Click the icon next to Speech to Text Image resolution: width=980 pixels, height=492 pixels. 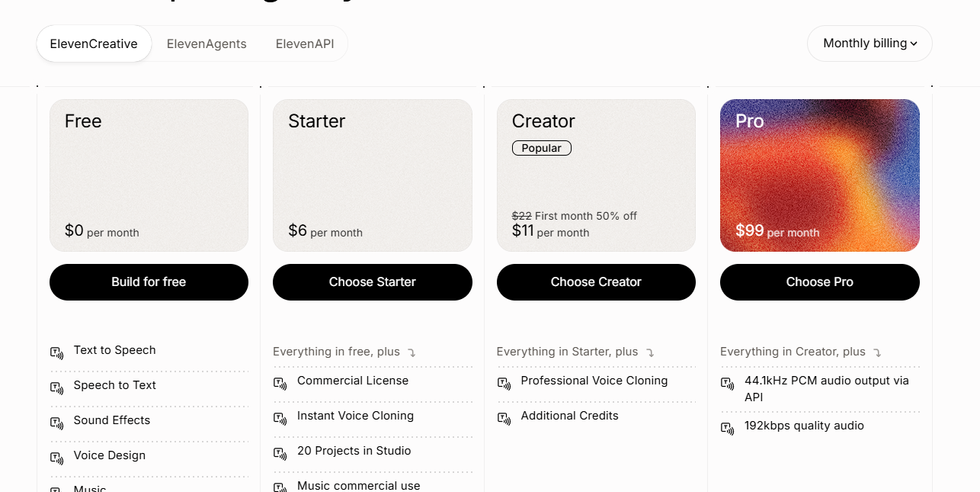coord(57,388)
